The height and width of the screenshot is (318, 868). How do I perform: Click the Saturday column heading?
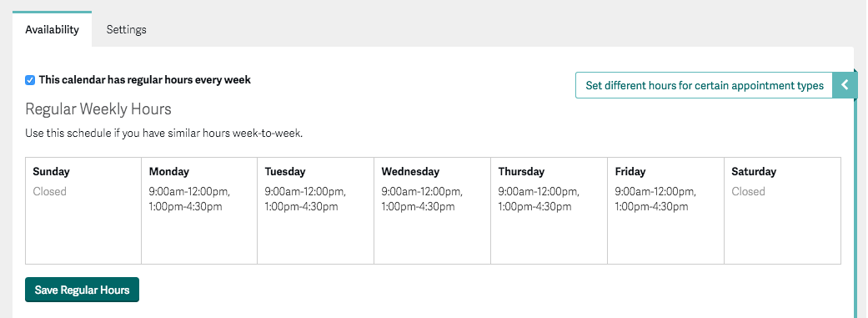(x=754, y=172)
